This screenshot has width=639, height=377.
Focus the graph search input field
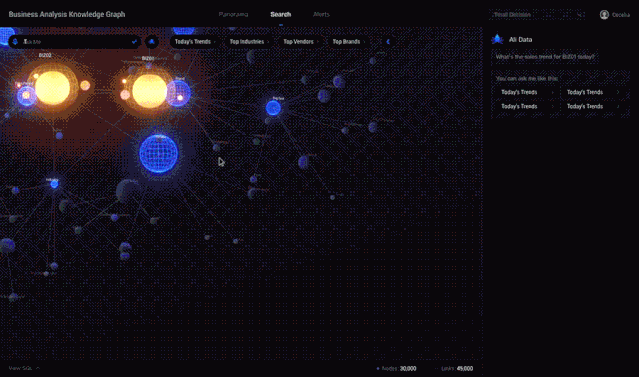point(75,42)
